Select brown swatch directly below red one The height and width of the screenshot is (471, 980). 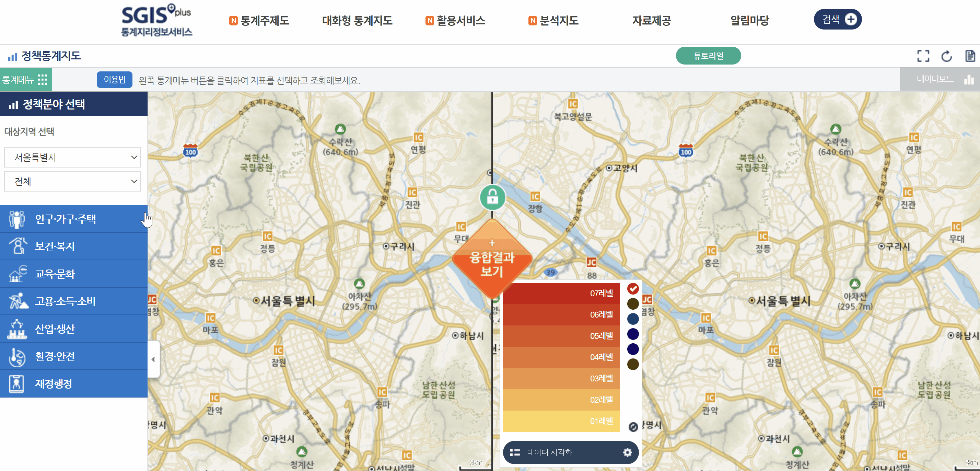click(x=633, y=303)
